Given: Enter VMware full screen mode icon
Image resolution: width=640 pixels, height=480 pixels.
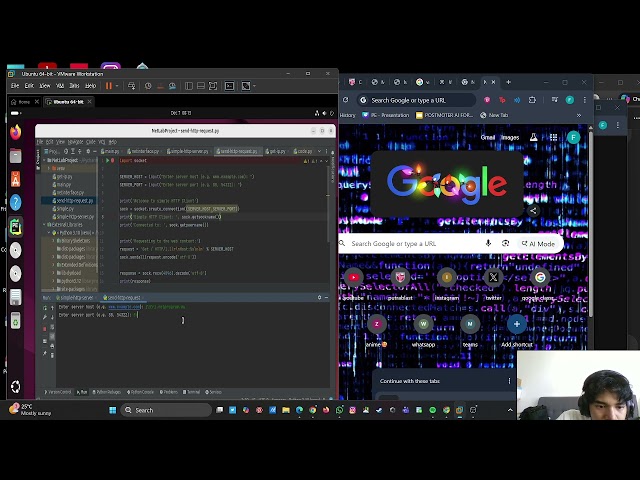Looking at the screenshot, I should [213, 86].
